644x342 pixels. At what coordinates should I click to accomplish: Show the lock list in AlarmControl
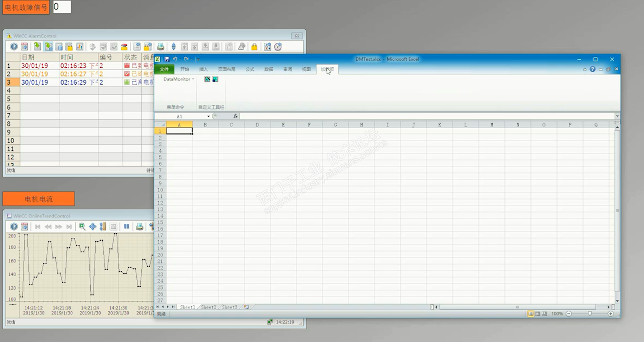tap(69, 47)
